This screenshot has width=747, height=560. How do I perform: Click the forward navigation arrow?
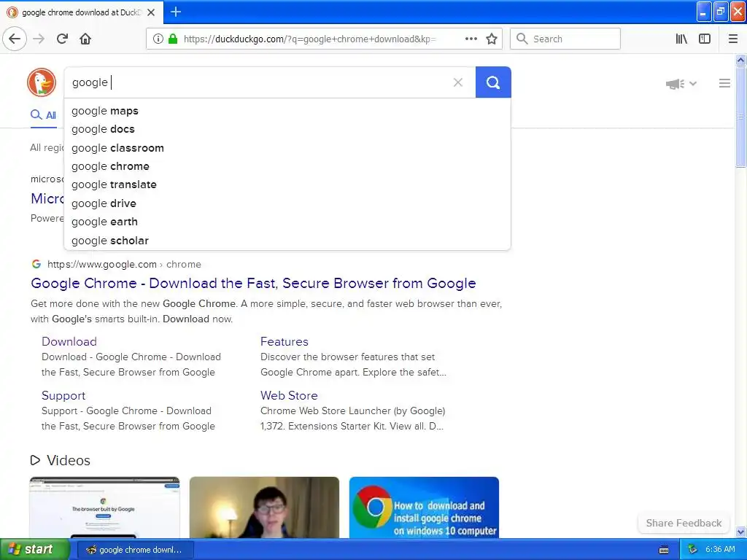point(39,39)
